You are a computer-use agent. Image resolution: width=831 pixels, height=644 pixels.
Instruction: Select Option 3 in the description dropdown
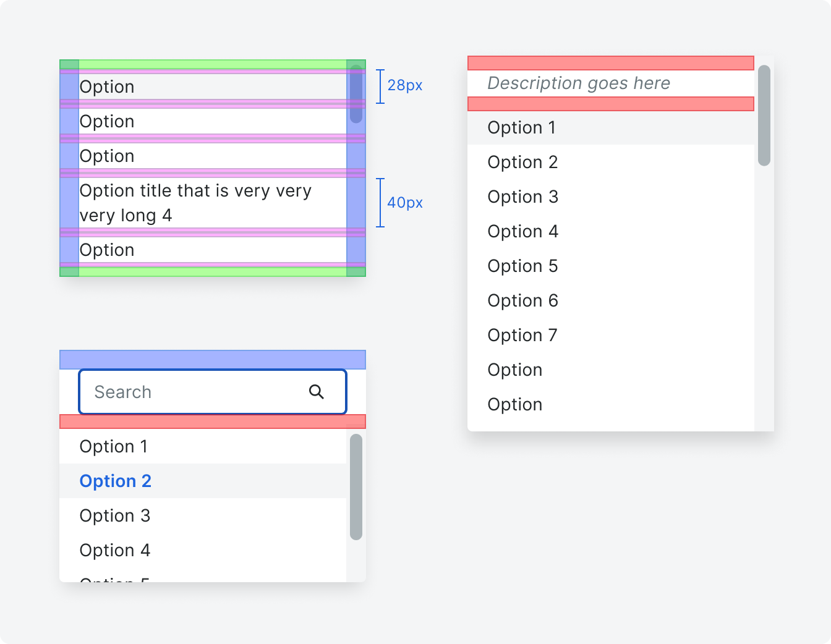[522, 197]
